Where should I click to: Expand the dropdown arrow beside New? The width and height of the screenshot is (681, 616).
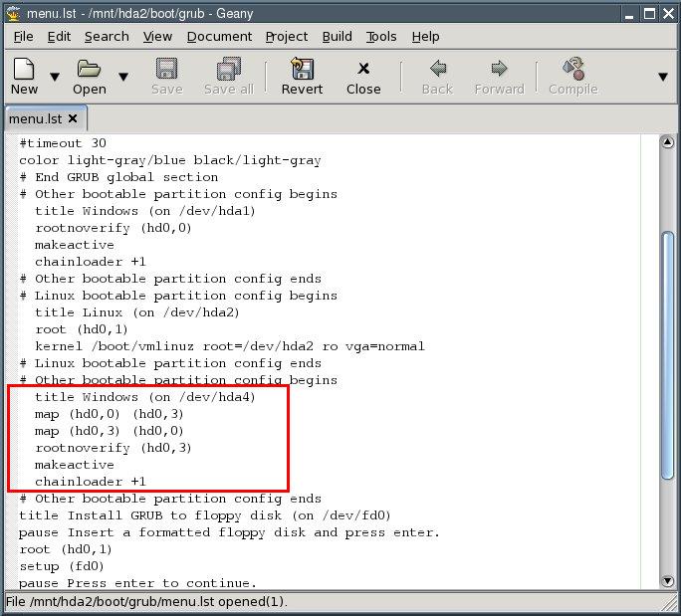[55, 77]
